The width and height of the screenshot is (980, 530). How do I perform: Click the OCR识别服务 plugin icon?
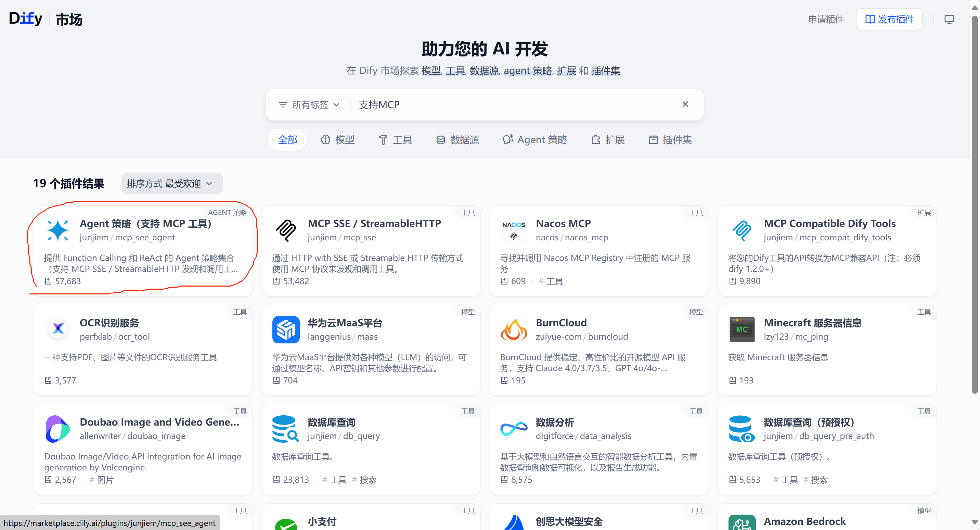(x=58, y=329)
